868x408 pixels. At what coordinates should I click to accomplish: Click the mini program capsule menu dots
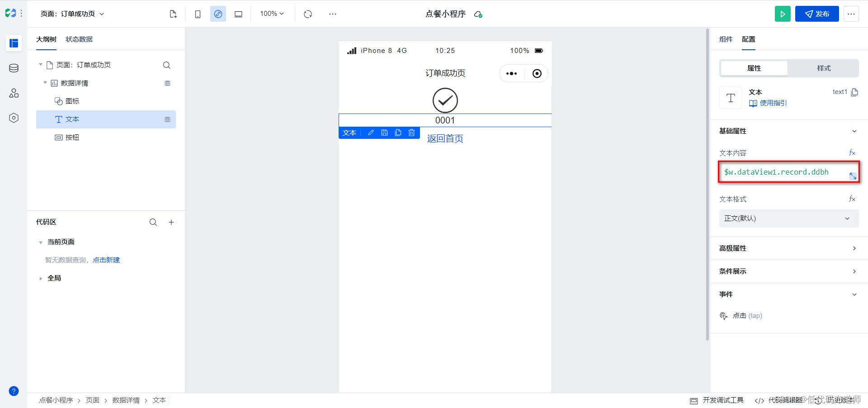point(511,74)
